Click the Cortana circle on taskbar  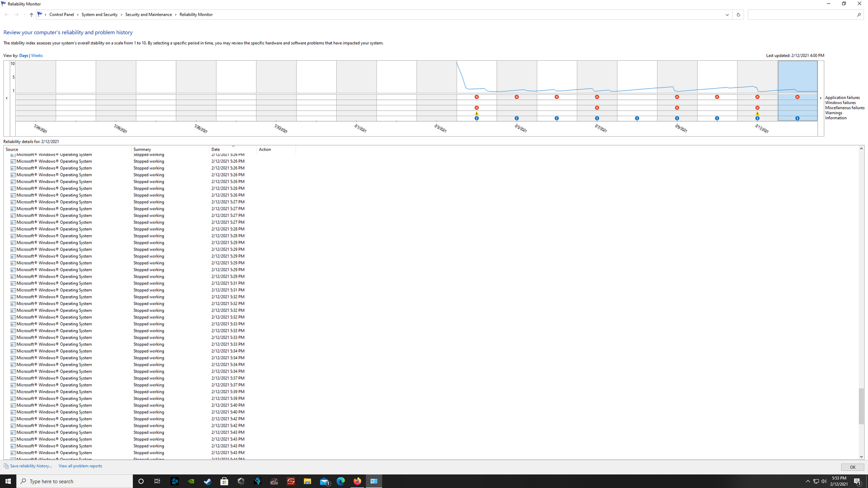click(x=141, y=481)
